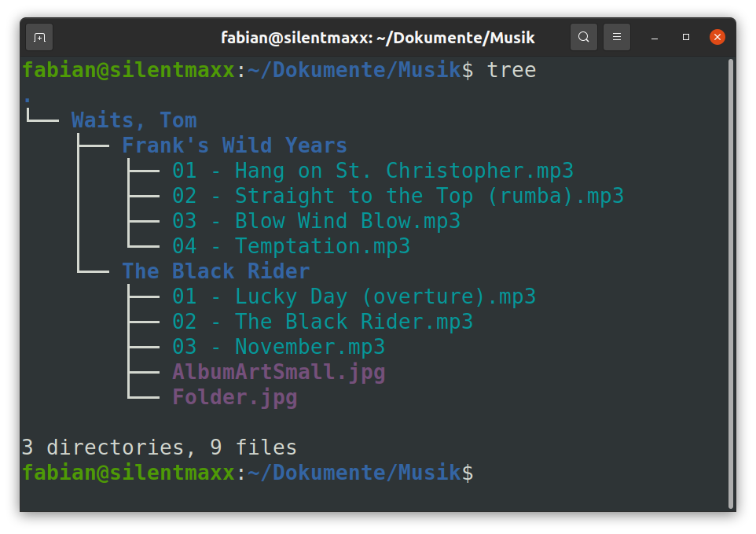Click "01 - Lucky Day (overture).mp3"

[x=354, y=296]
